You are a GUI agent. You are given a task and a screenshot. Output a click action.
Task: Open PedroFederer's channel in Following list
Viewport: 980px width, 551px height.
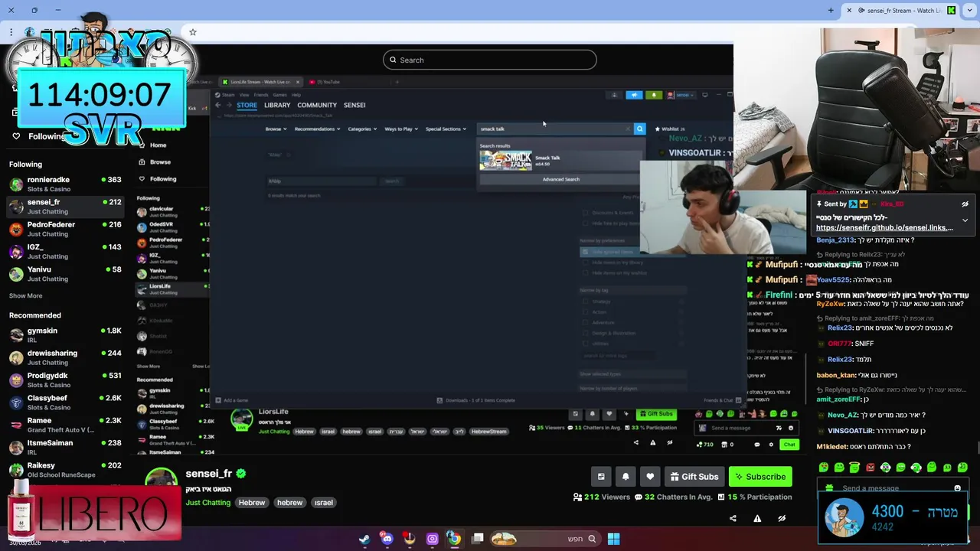click(65, 229)
